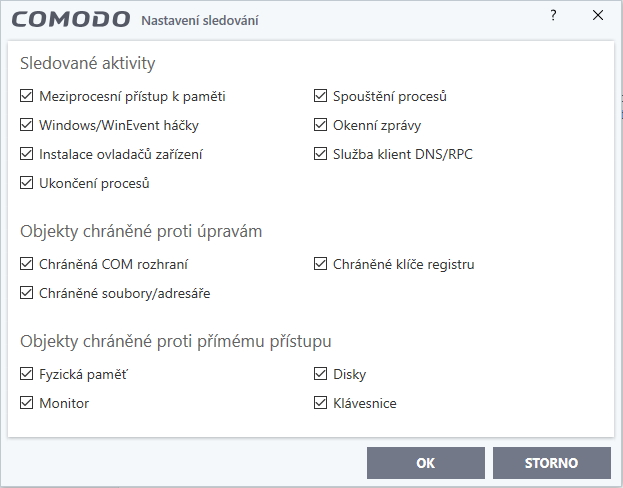Screen dimensions: 623x488
Task: Disable Okenní zprávy monitoring
Action: click(321, 126)
